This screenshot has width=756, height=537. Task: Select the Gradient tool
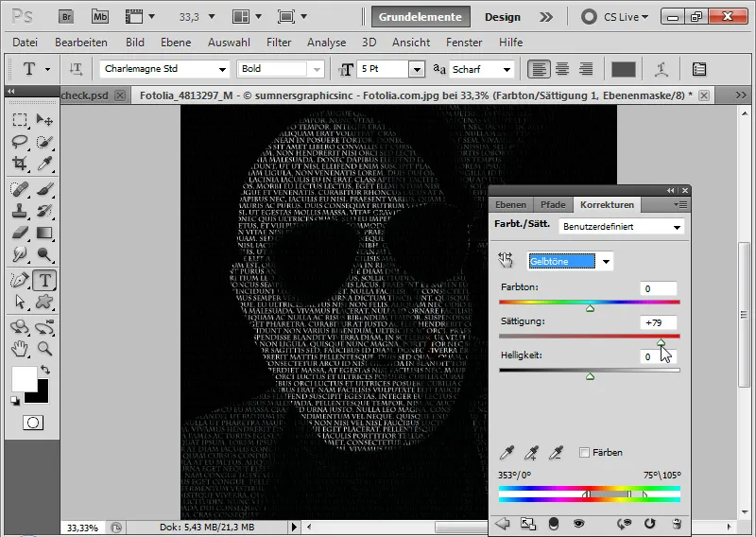44,233
